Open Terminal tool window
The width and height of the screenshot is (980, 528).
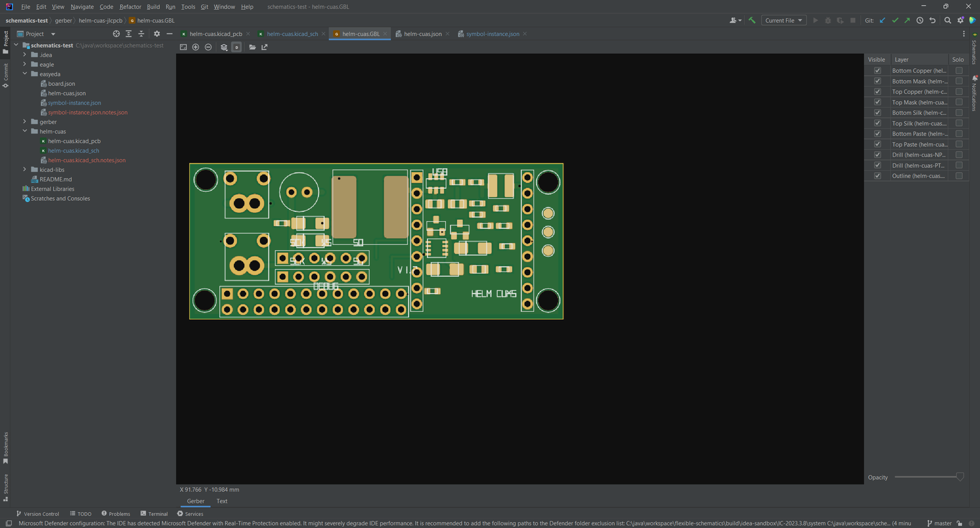154,514
